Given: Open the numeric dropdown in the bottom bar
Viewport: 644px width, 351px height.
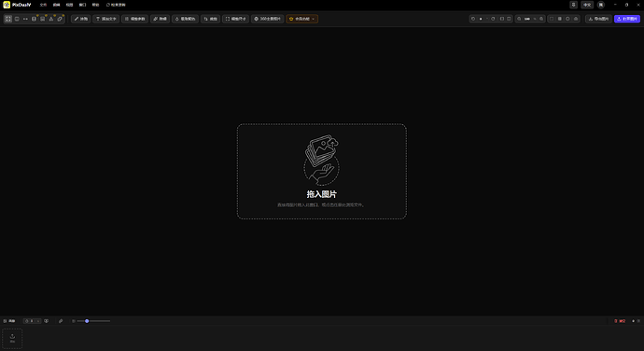Looking at the screenshot, I should pyautogui.click(x=32, y=321).
